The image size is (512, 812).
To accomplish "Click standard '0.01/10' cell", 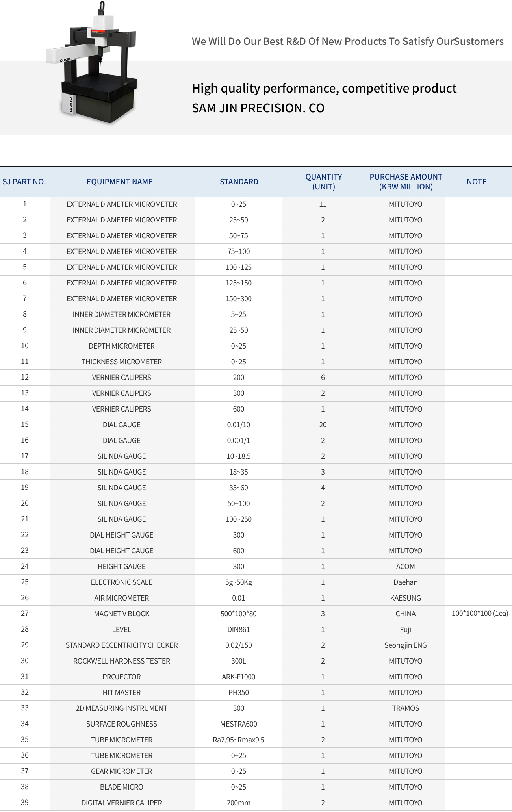I will coord(239,425).
